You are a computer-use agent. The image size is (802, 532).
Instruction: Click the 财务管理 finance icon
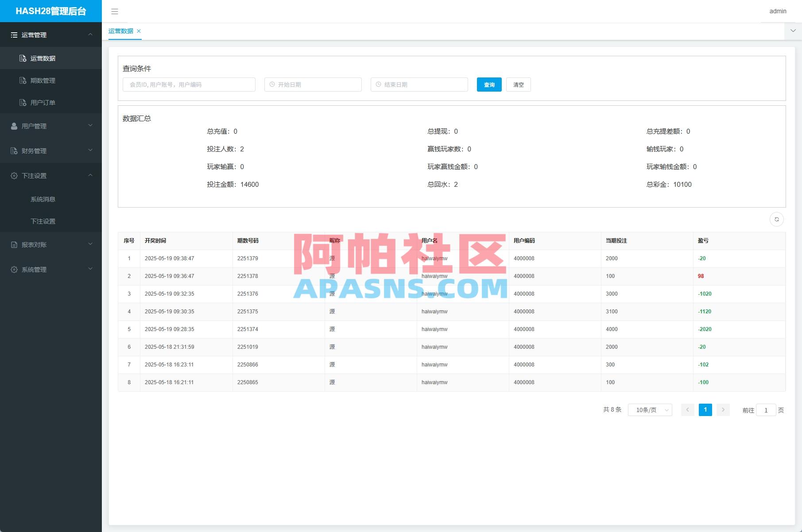coord(13,150)
